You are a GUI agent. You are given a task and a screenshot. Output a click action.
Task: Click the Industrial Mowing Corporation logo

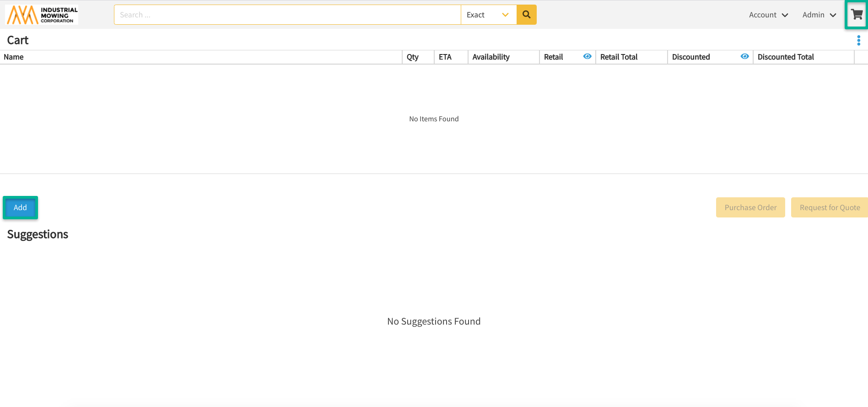(42, 15)
